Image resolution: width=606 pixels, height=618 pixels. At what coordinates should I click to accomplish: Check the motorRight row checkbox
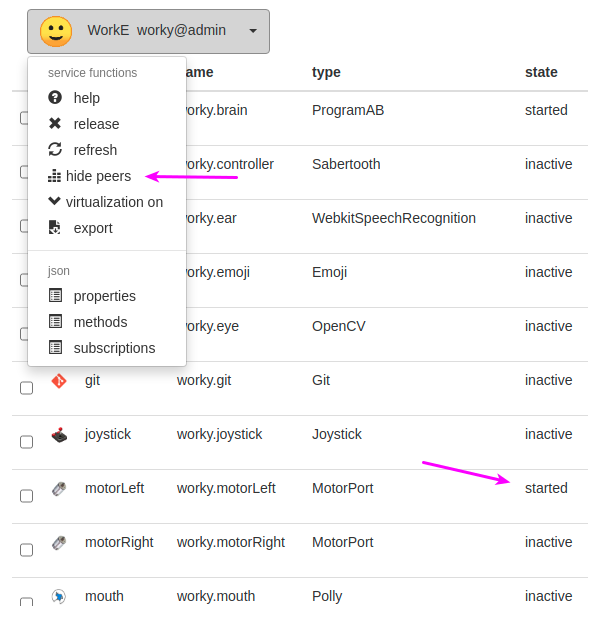26,550
